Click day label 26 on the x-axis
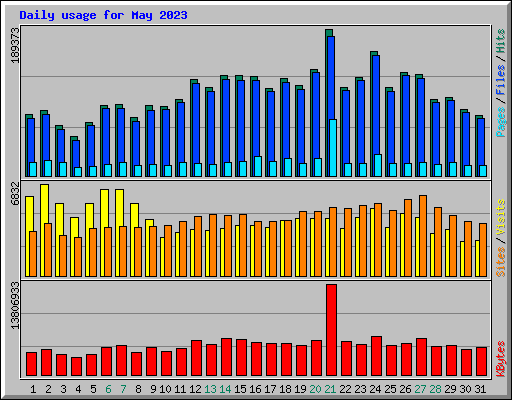Viewport: 512px width, 400px height. pyautogui.click(x=405, y=389)
